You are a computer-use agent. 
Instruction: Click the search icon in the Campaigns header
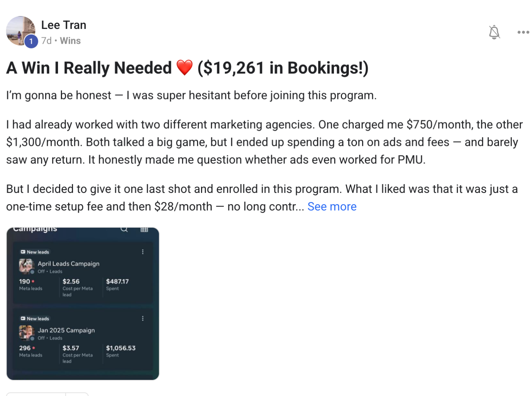tap(124, 229)
